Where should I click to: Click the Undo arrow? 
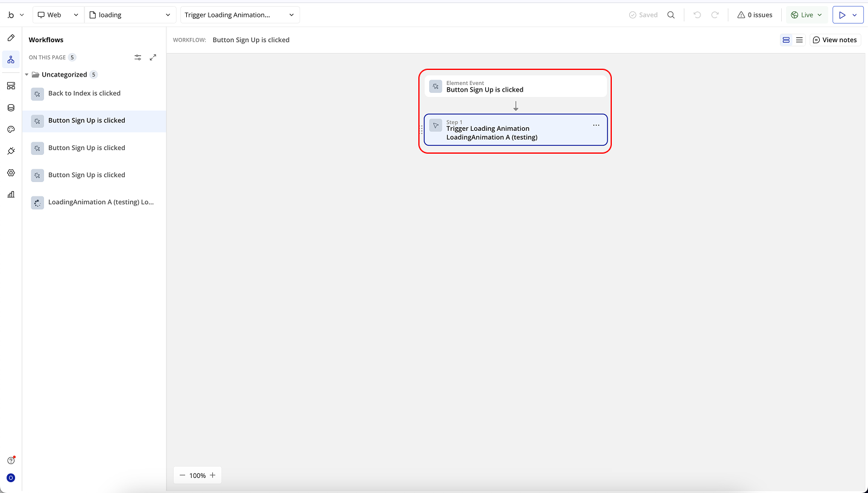(x=697, y=15)
